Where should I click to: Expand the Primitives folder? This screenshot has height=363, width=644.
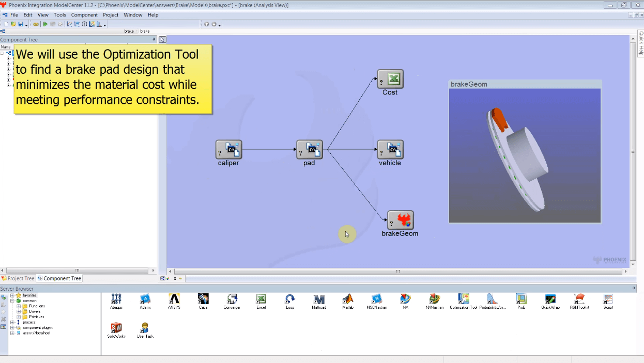click(x=19, y=317)
